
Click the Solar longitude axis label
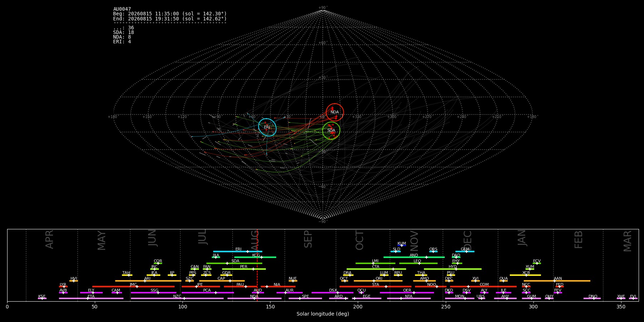coord(323,314)
